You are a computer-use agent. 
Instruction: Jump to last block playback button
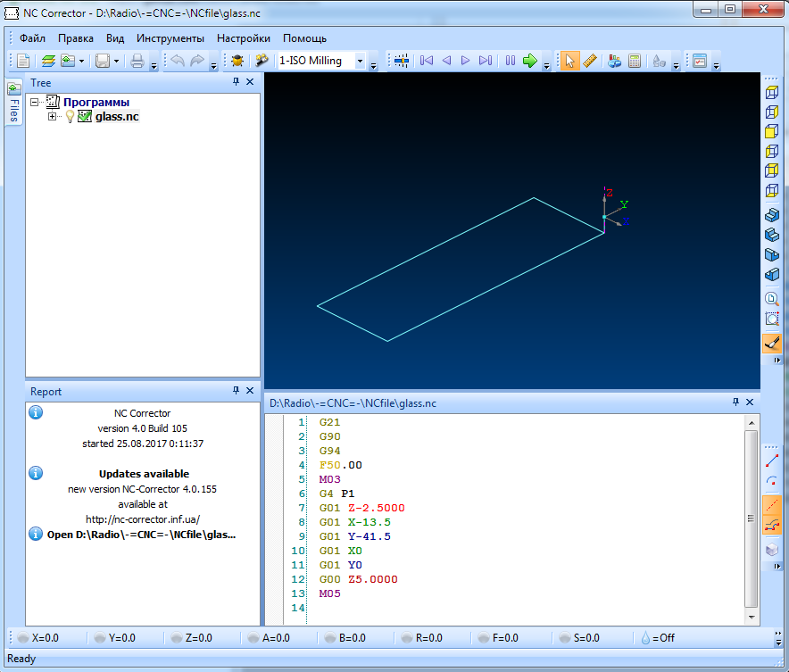click(486, 61)
